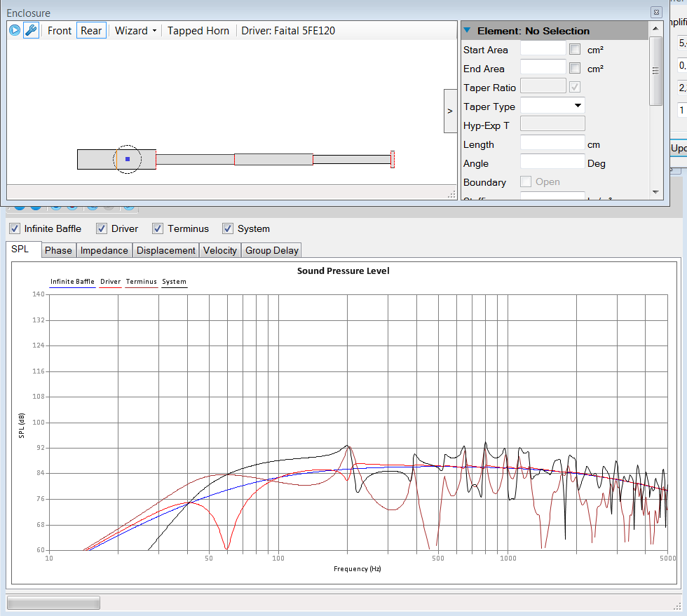Open the Wizard dropdown menu

point(135,31)
